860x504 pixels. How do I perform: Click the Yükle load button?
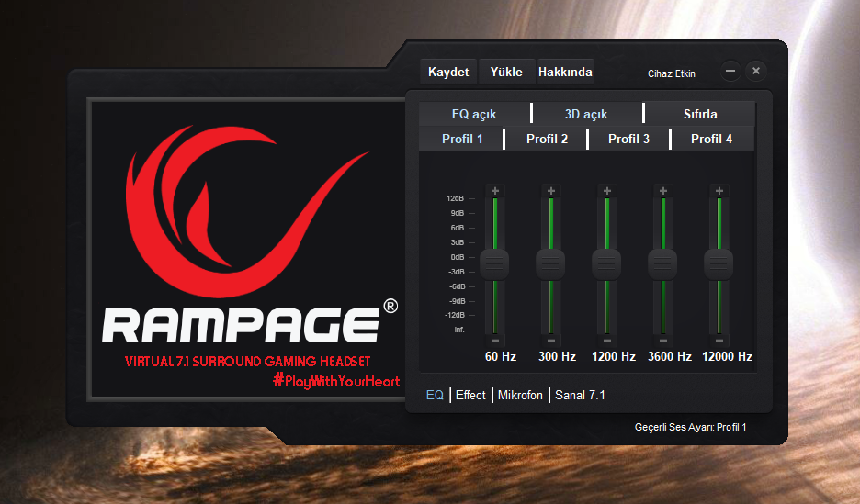coord(506,72)
